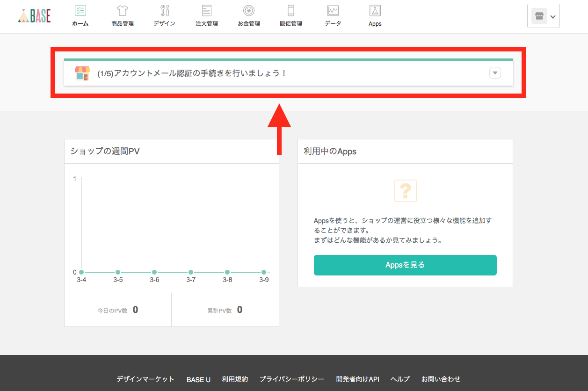Click the BASE logo
This screenshot has height=391, width=588.
tap(34, 15)
